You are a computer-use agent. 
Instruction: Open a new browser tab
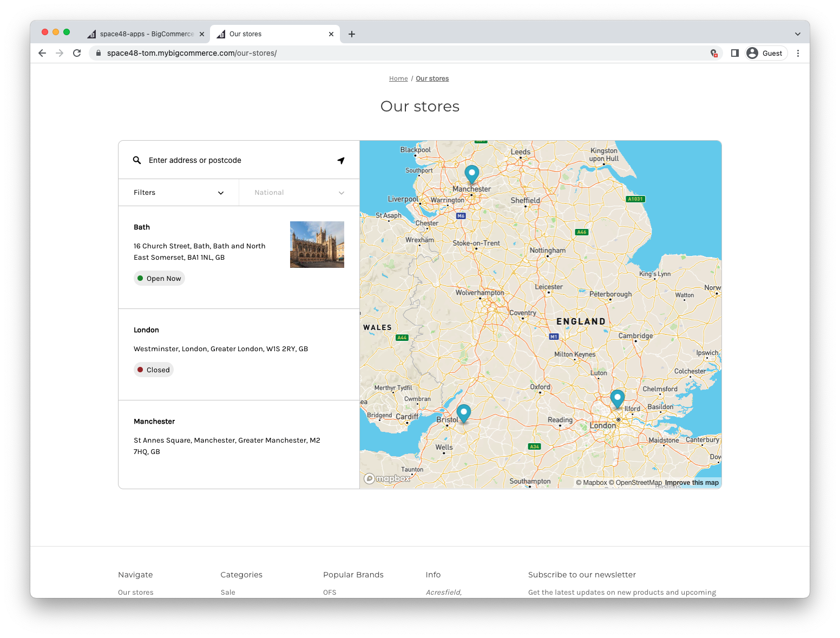coord(352,34)
